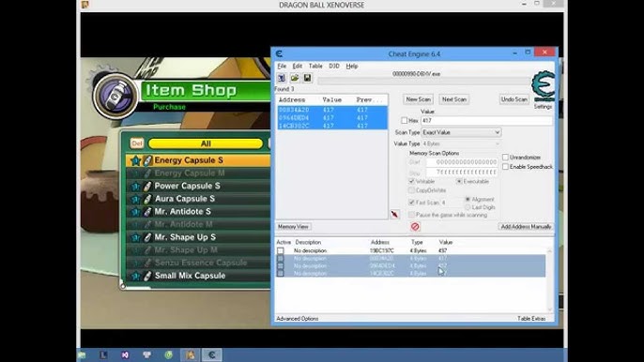The width and height of the screenshot is (644, 362).
Task: Toggle Pause the game while scanning
Action: (x=411, y=215)
